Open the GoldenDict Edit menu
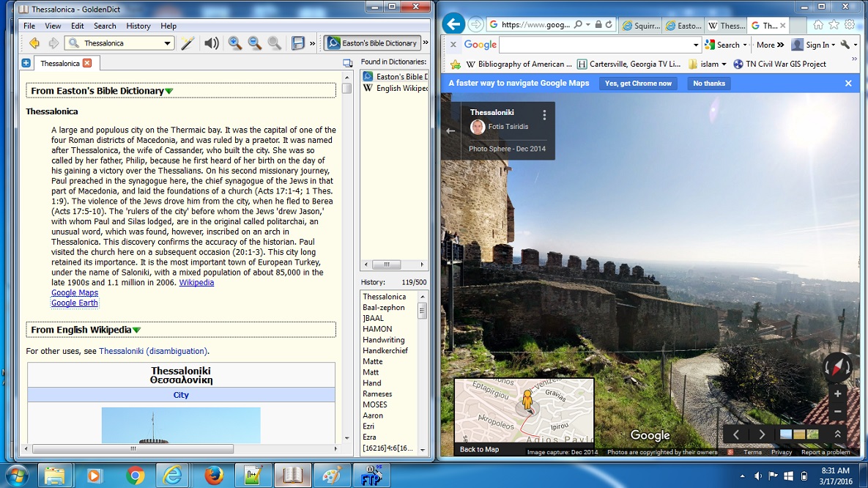Viewport: 868px width, 488px height. (x=78, y=26)
